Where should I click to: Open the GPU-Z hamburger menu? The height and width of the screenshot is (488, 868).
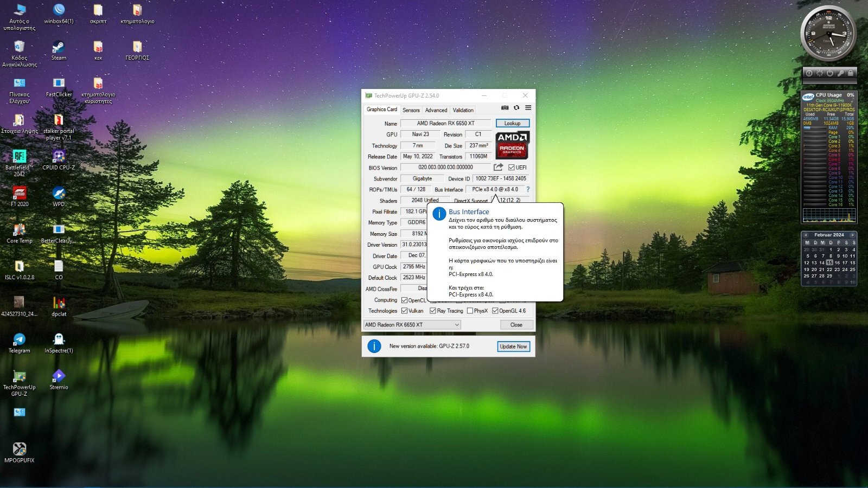528,108
